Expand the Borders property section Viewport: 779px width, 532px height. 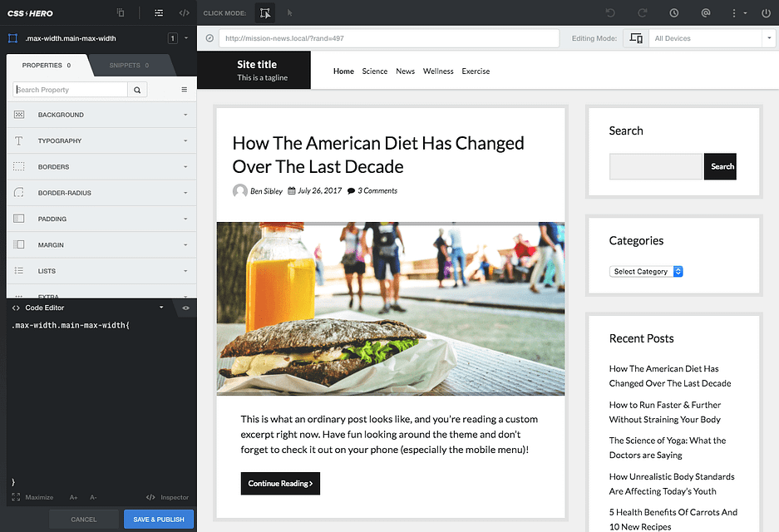102,167
